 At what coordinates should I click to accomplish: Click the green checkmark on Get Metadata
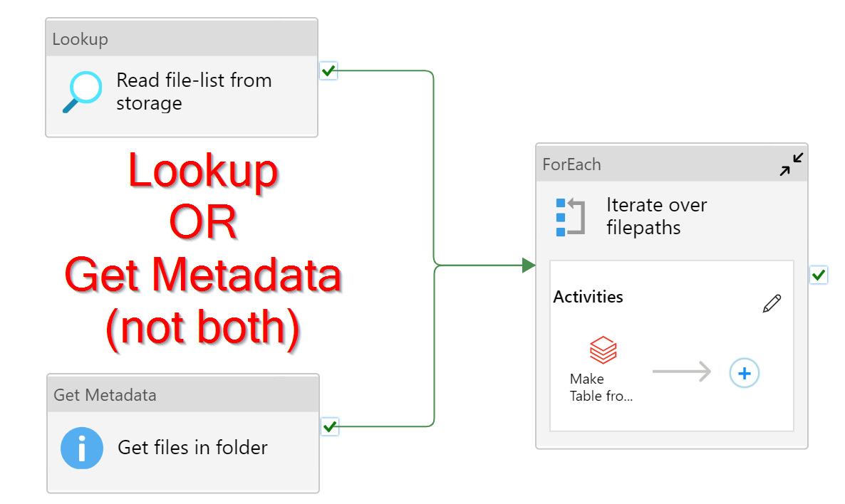click(x=328, y=426)
